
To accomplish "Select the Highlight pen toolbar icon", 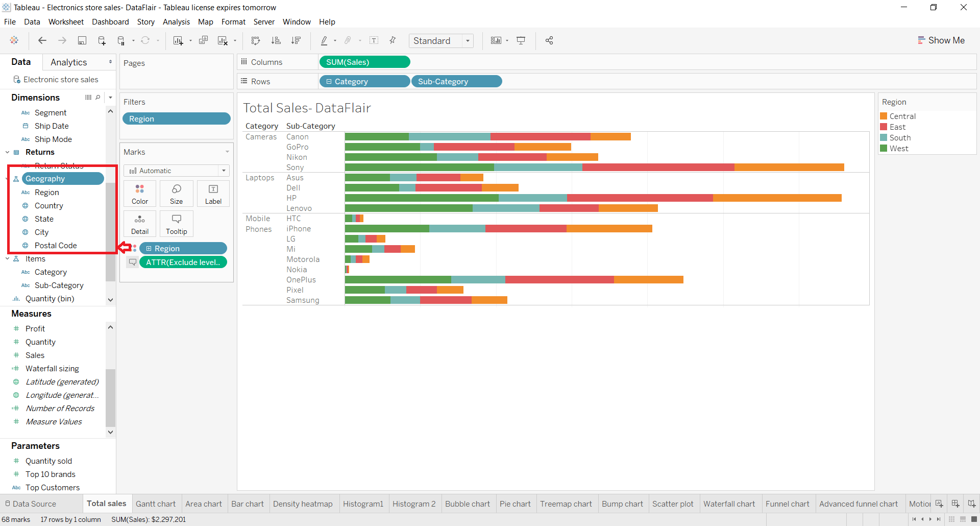I will coord(325,40).
